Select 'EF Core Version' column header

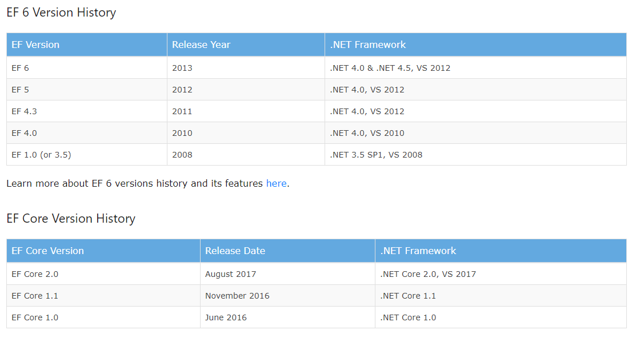pyautogui.click(x=103, y=251)
